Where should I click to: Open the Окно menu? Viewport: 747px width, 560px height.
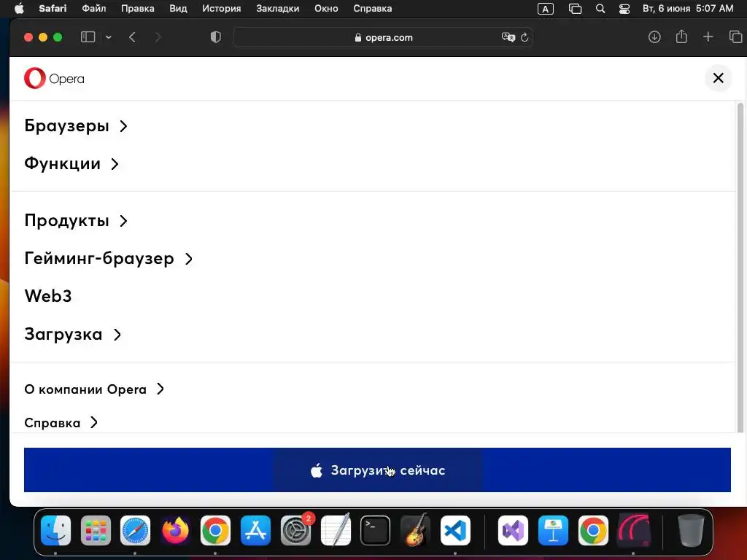[x=326, y=9]
